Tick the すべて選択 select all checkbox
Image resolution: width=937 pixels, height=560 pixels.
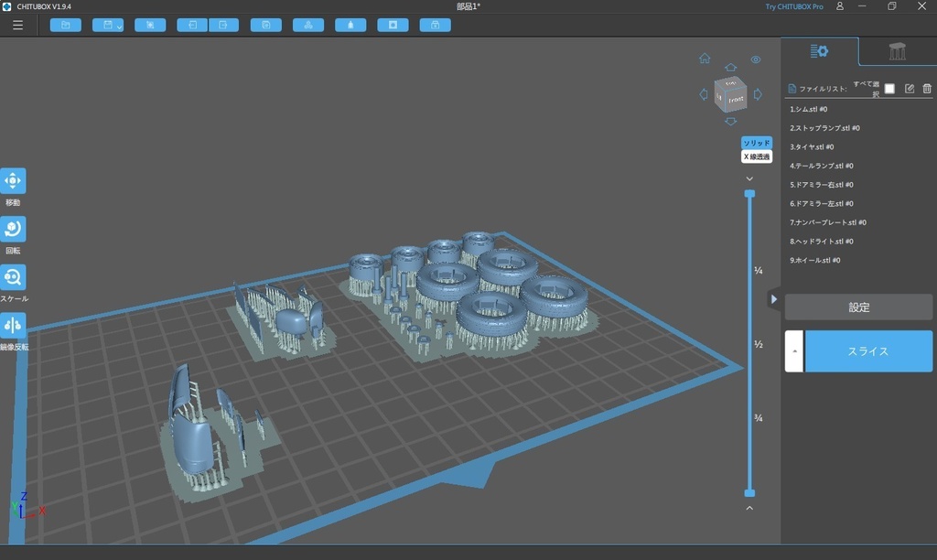[x=889, y=89]
